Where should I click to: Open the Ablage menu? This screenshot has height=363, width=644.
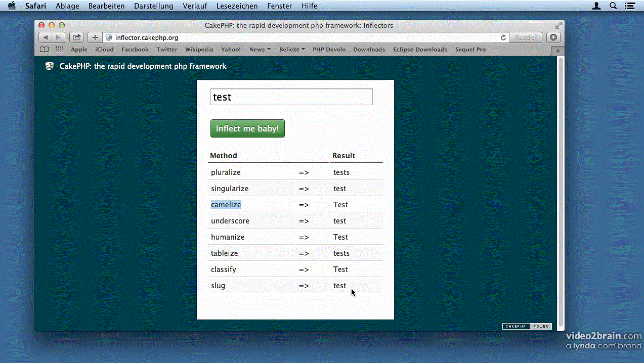tap(67, 6)
